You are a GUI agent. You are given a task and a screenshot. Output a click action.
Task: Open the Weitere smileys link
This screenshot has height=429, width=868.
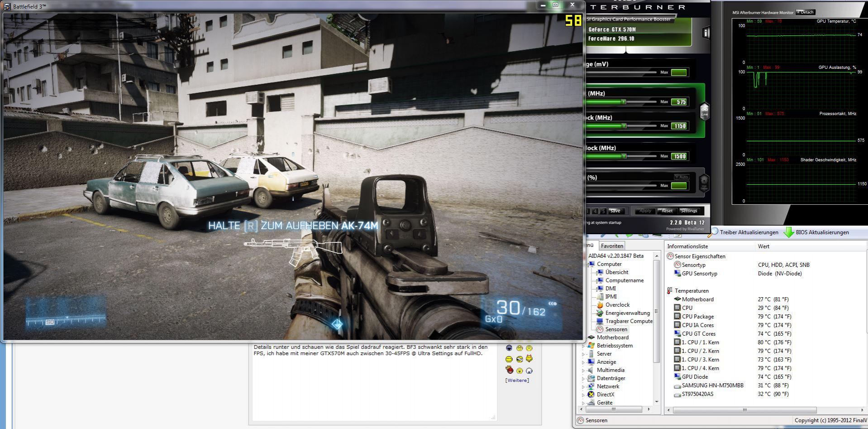click(x=517, y=381)
